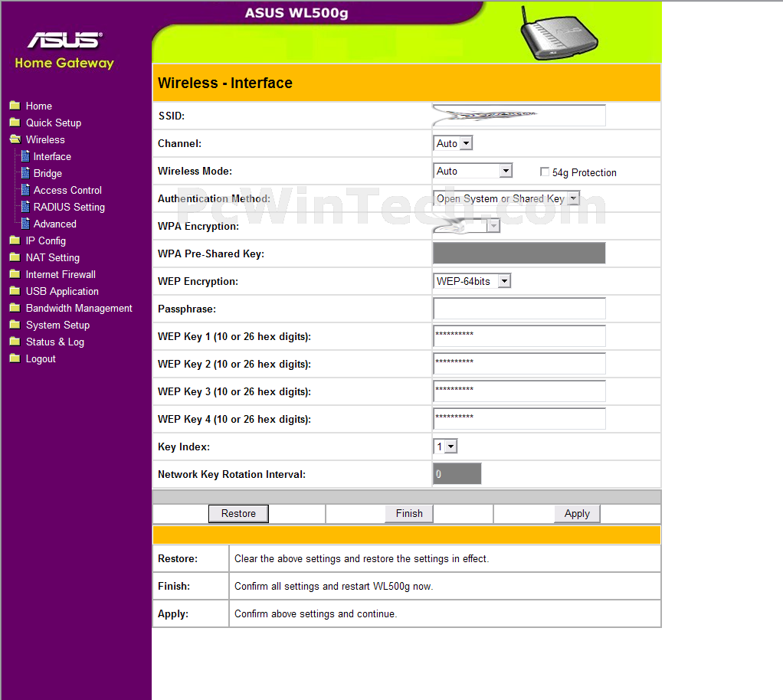Focus the WEP Key 3 field

(519, 391)
